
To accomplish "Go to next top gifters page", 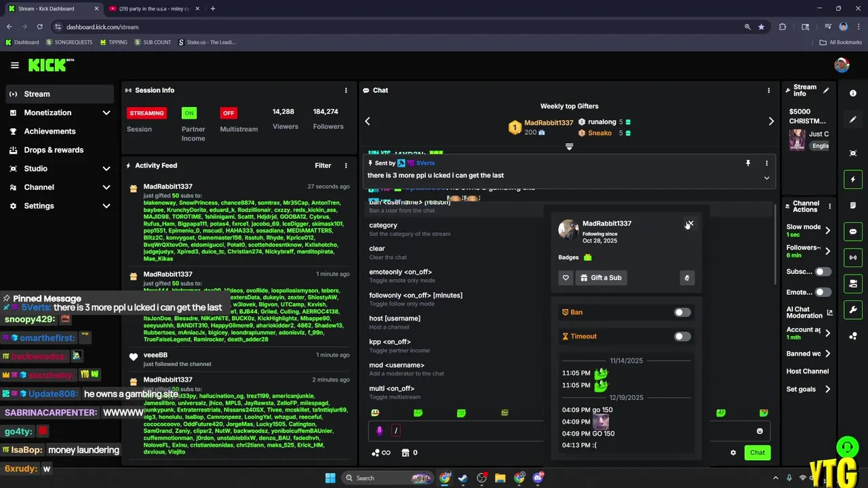I will point(771,121).
